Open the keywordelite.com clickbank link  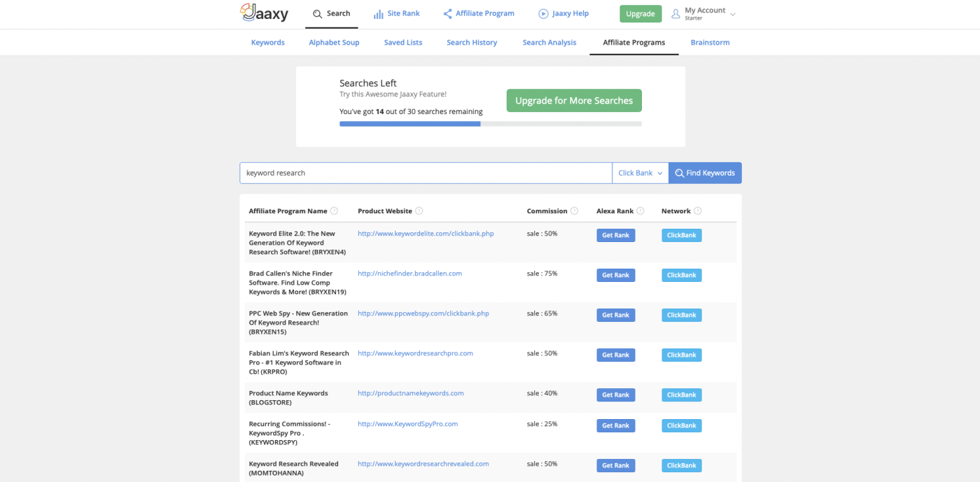(x=426, y=234)
